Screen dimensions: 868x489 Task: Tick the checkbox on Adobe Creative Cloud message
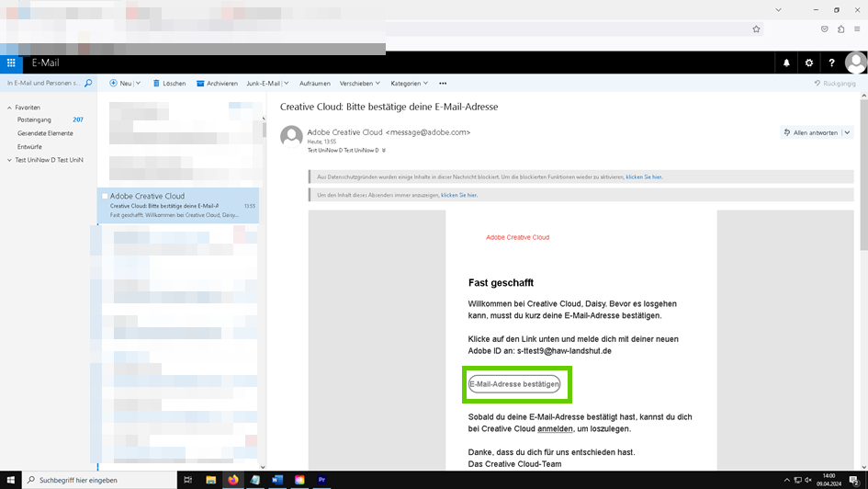[x=105, y=196]
